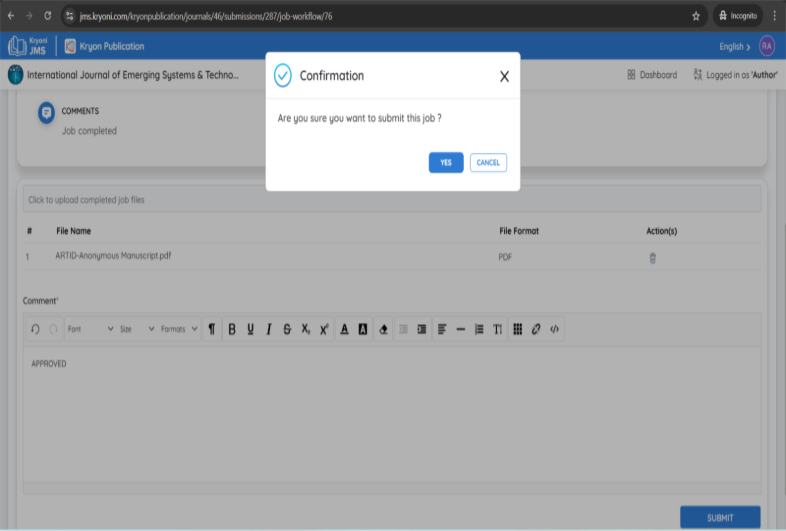Open the RA user avatar menu

(766, 46)
